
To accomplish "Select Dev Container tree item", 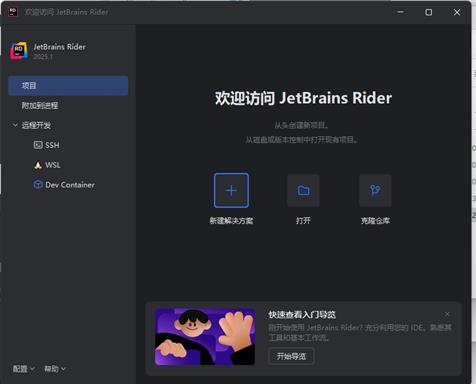I will pyautogui.click(x=64, y=185).
